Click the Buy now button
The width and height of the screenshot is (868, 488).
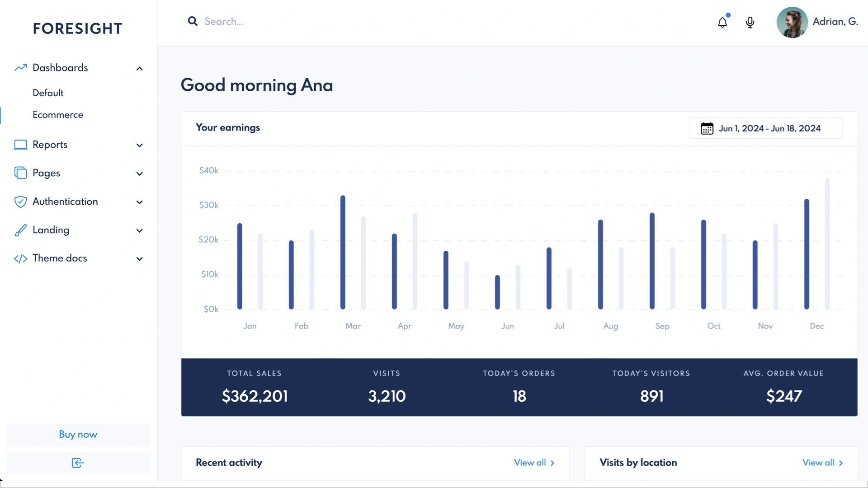(x=77, y=435)
